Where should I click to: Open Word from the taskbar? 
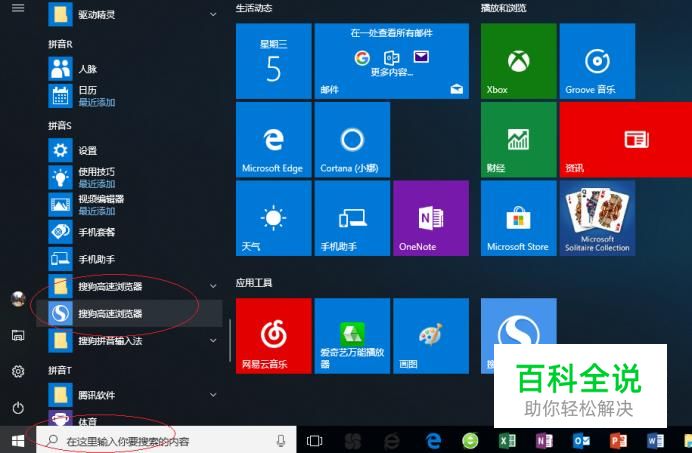coord(655,440)
